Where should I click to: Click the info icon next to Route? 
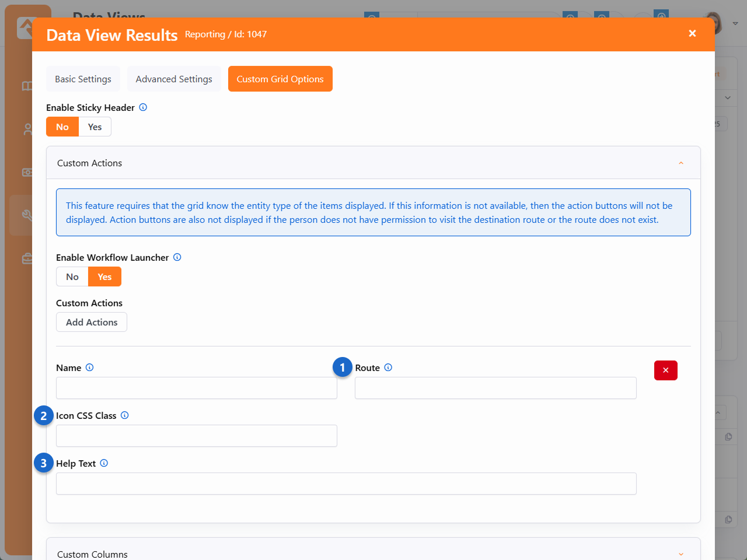click(x=388, y=367)
